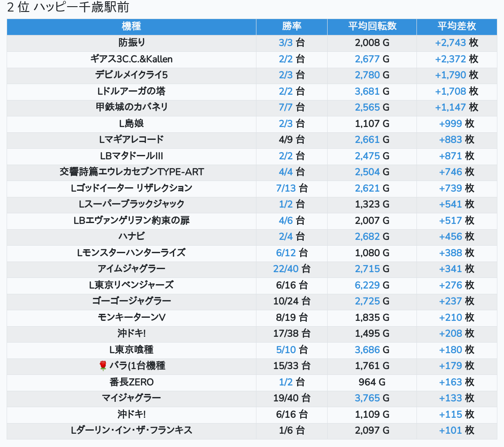Select Lダーリン・イン・ザ・フランキス name
Screen dimensions: 504x447
click(x=131, y=431)
